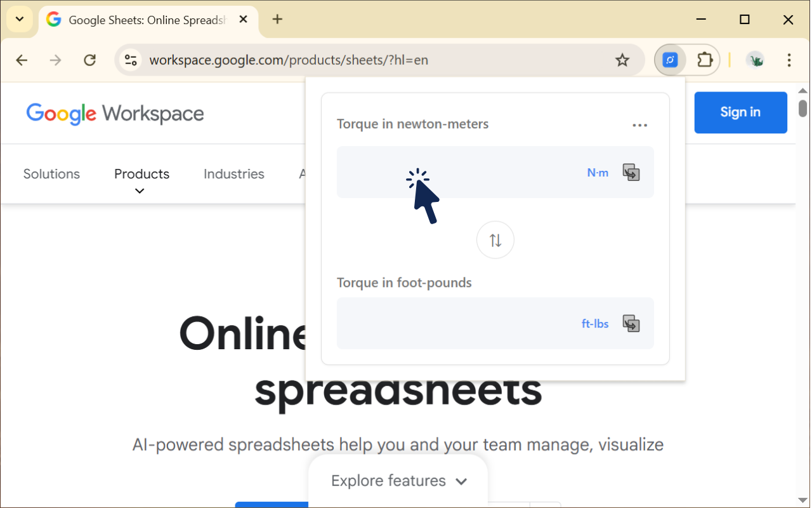Open the Products menu
The height and width of the screenshot is (508, 812).
[x=141, y=174]
